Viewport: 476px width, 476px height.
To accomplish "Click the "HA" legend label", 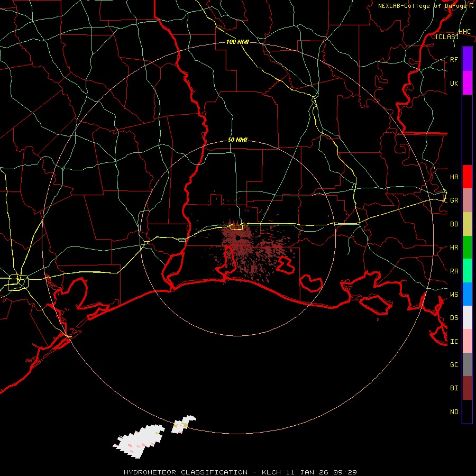I will (x=454, y=177).
